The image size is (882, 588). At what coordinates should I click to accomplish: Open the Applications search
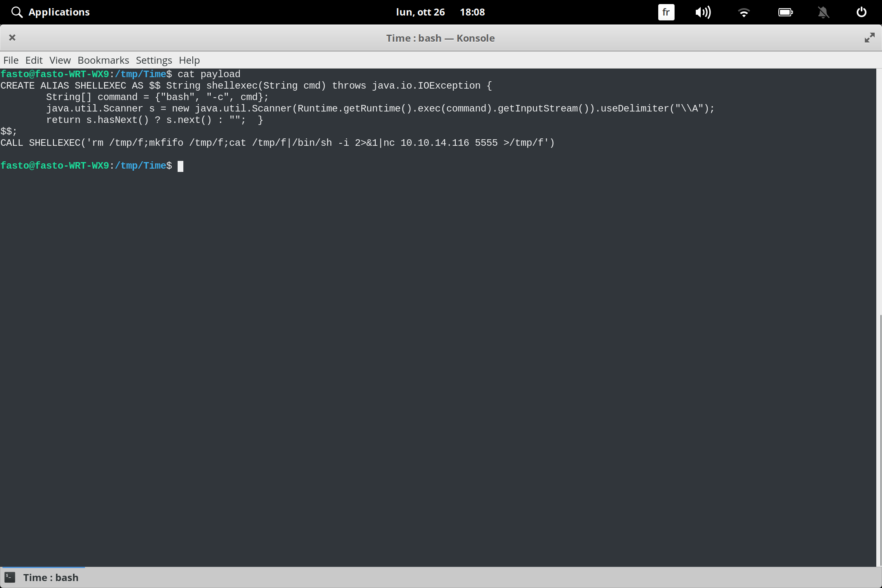tap(50, 12)
